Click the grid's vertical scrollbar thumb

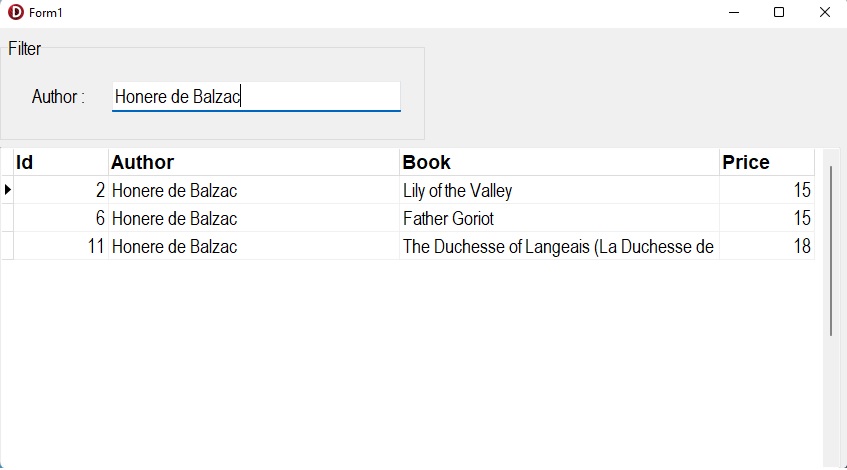click(x=830, y=250)
